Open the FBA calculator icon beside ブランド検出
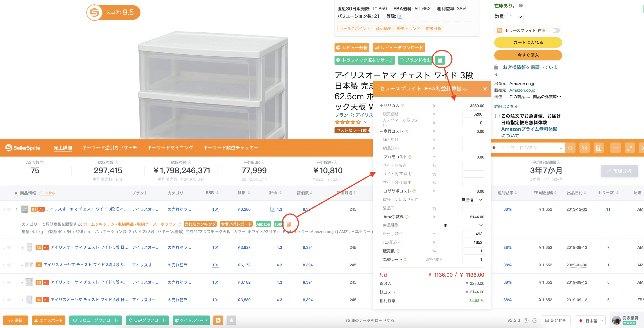This screenshot has height=328, width=644. pyautogui.click(x=440, y=60)
